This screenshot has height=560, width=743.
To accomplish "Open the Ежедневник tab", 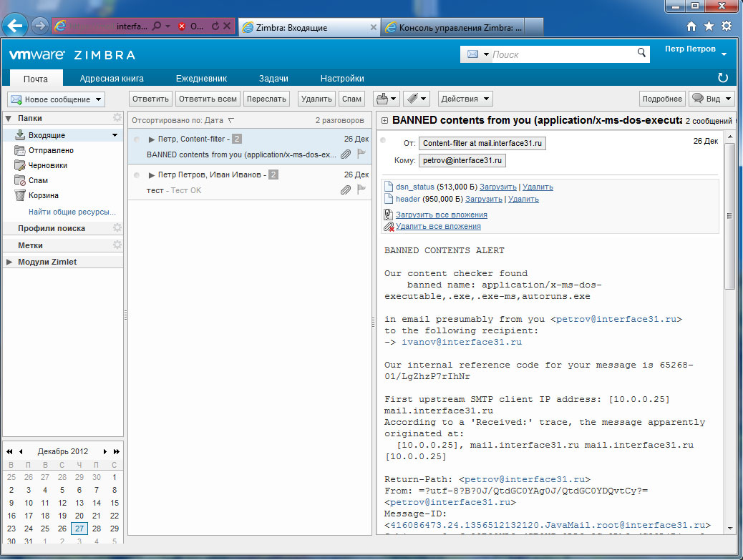I will tap(201, 79).
